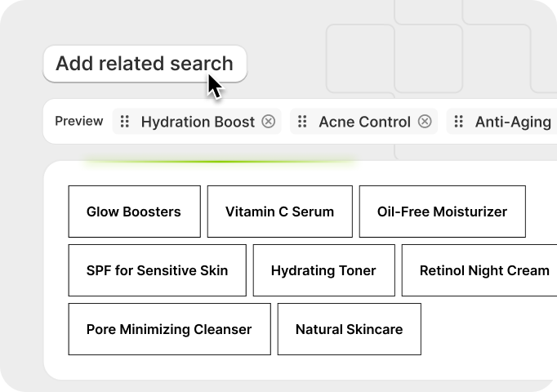Click the Acne Control drag handle
This screenshot has height=392, width=557.
(x=302, y=122)
